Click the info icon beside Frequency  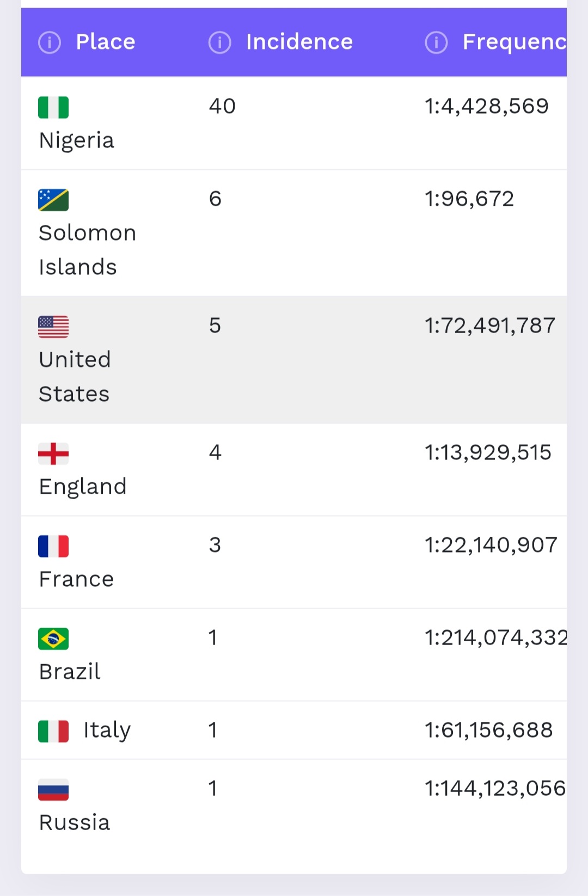click(x=436, y=42)
